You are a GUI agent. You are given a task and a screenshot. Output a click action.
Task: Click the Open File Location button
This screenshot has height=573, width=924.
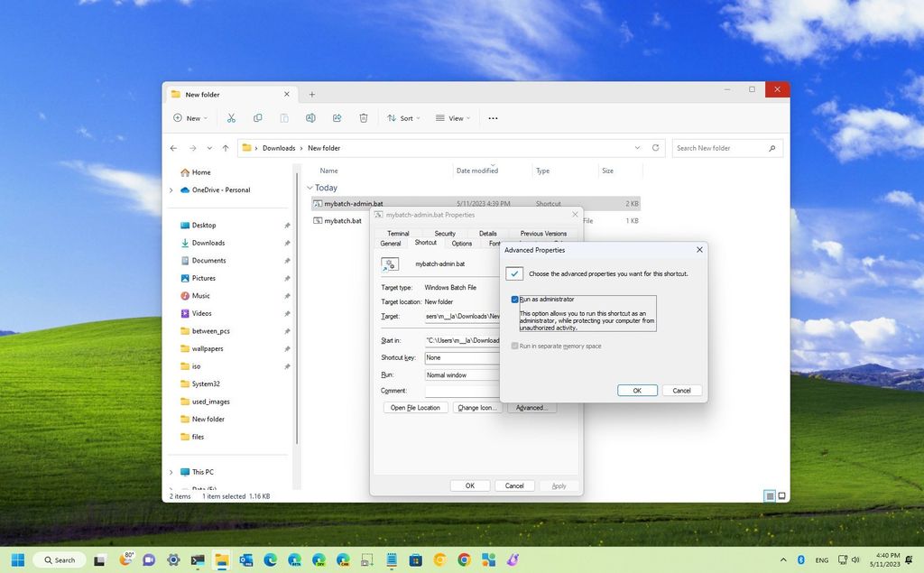(x=415, y=407)
